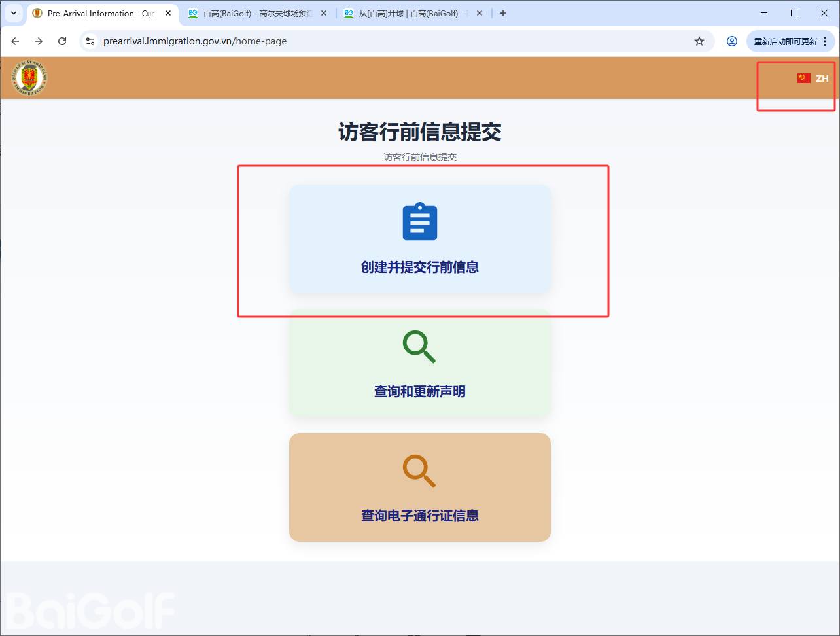
Task: Reload the page with refresh icon
Action: pyautogui.click(x=62, y=41)
